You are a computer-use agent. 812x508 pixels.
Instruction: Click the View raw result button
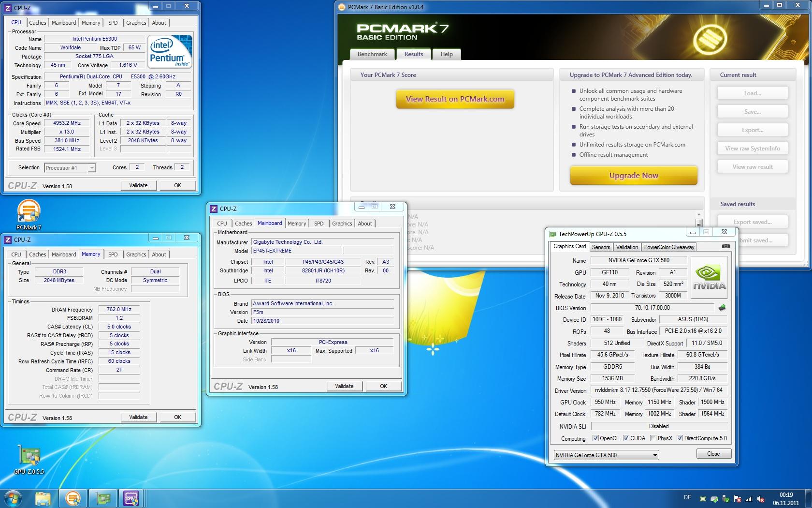point(753,167)
